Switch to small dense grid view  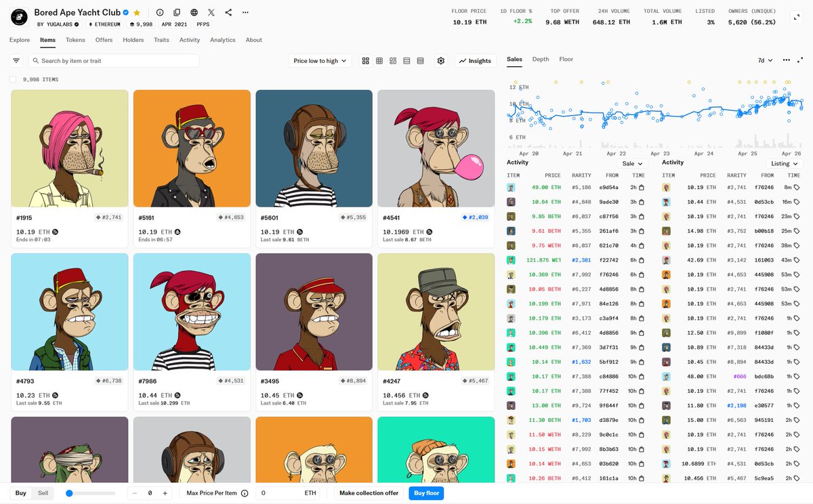(379, 61)
